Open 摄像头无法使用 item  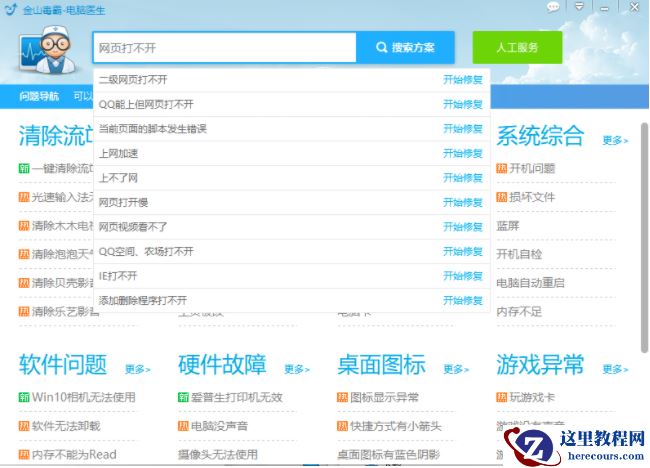pos(218,454)
